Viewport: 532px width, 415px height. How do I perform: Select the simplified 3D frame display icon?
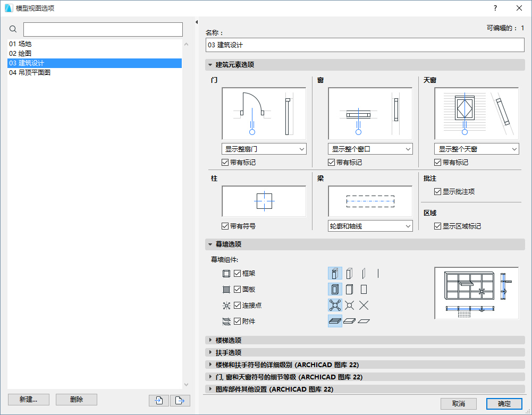pos(348,273)
